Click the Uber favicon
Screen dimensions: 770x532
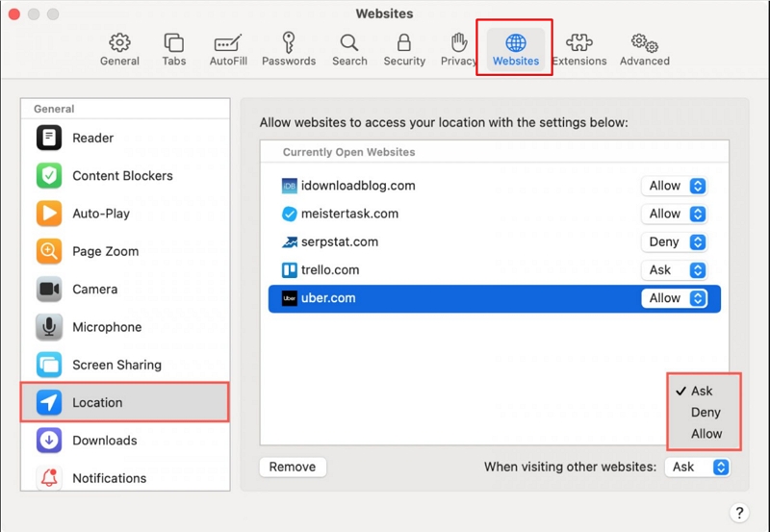[290, 298]
